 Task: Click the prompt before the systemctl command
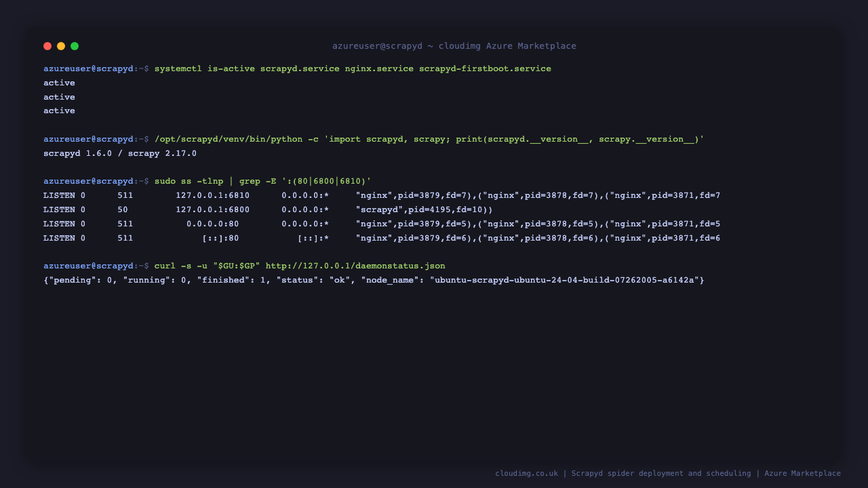pyautogui.click(x=96, y=68)
